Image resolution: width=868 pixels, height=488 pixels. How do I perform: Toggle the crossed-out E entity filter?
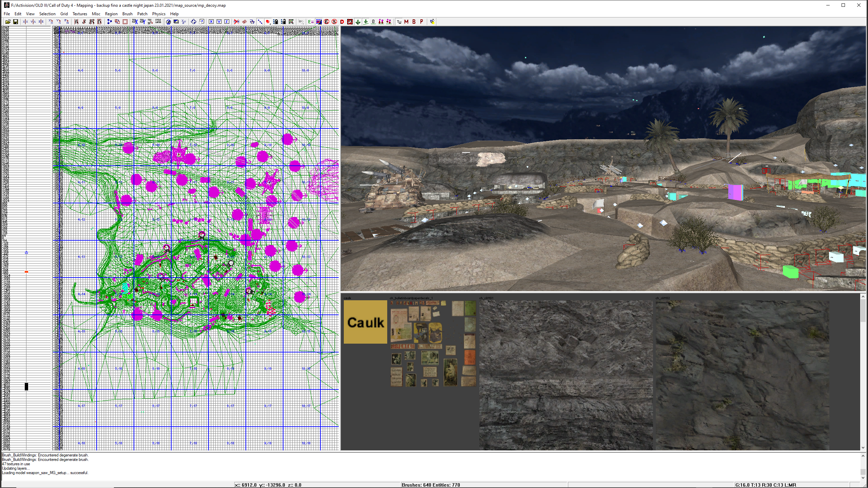click(x=327, y=22)
